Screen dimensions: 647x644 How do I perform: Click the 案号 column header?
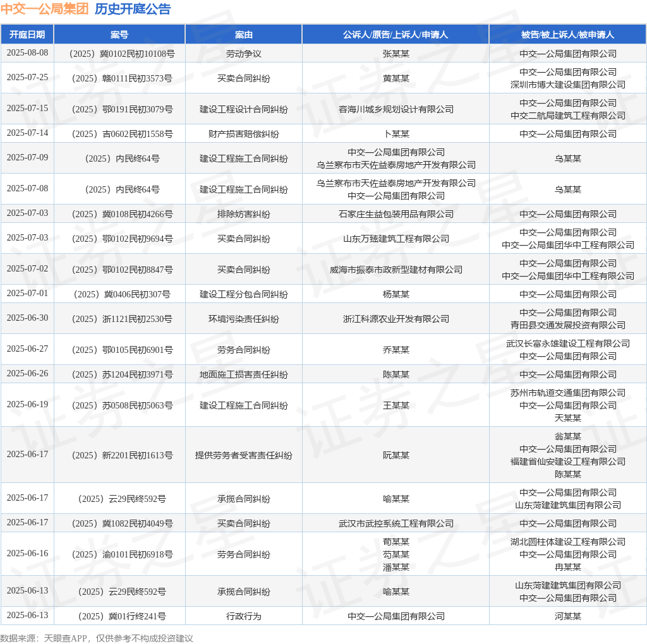[x=119, y=35]
